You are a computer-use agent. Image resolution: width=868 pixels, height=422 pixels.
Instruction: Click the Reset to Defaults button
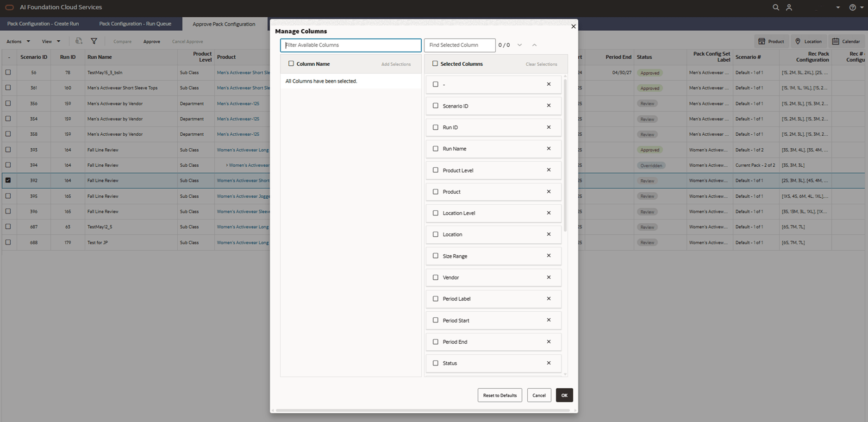click(x=500, y=395)
